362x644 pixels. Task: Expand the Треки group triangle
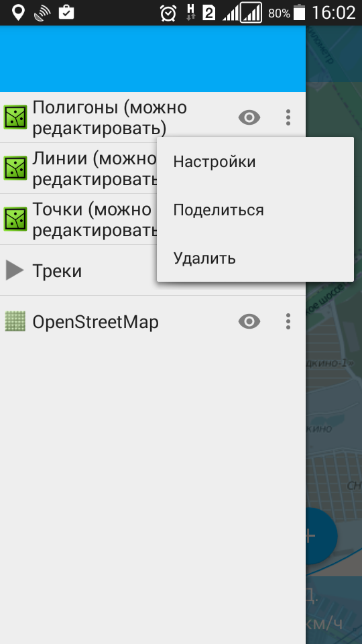tap(14, 270)
